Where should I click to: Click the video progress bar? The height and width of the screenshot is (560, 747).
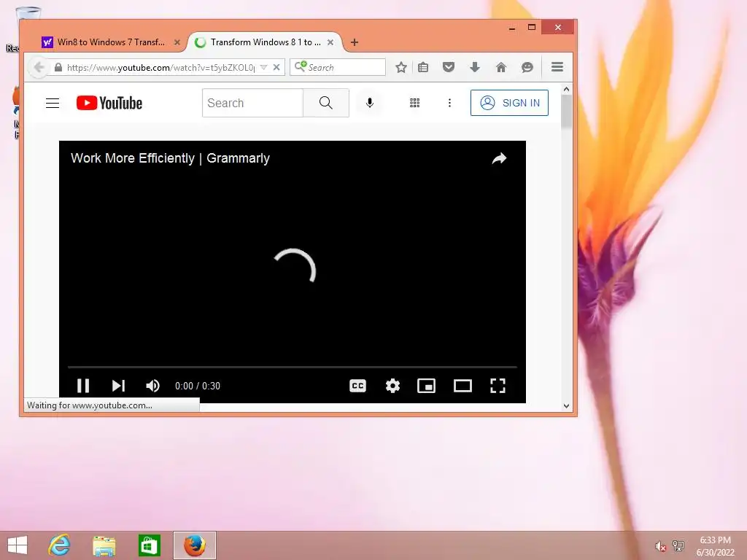point(293,367)
